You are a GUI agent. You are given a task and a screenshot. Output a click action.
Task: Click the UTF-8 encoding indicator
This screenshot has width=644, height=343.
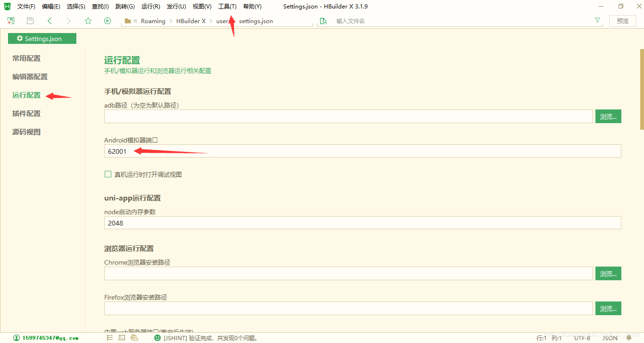tap(582, 338)
